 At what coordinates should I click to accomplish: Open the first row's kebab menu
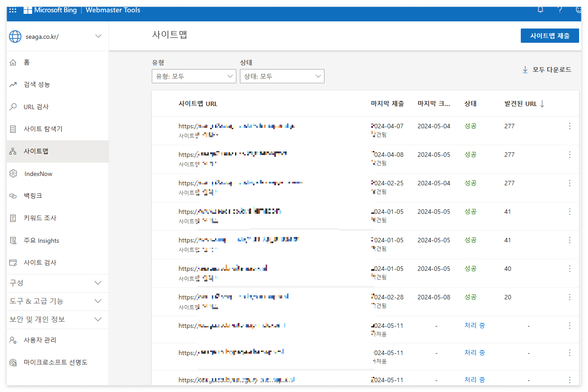tap(569, 126)
